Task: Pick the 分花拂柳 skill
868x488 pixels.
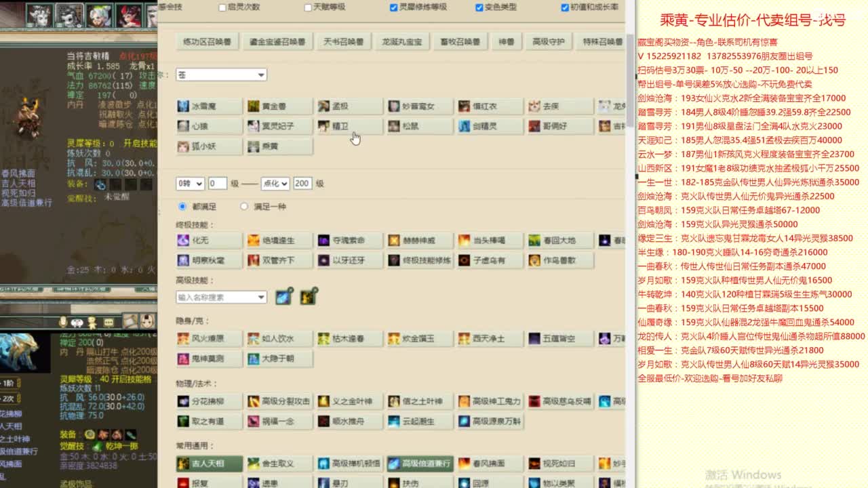Action: (x=209, y=401)
